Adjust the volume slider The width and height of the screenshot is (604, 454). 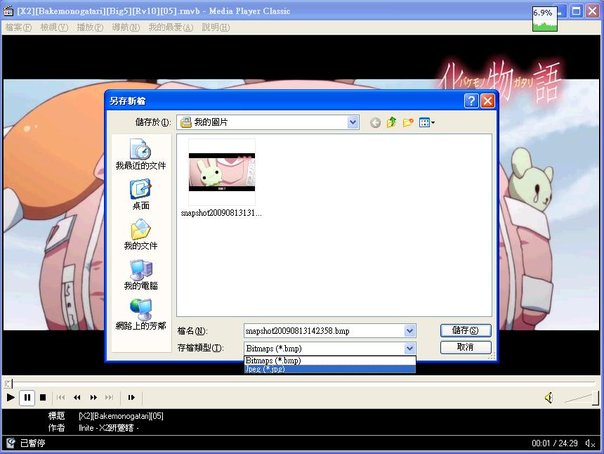[x=581, y=398]
